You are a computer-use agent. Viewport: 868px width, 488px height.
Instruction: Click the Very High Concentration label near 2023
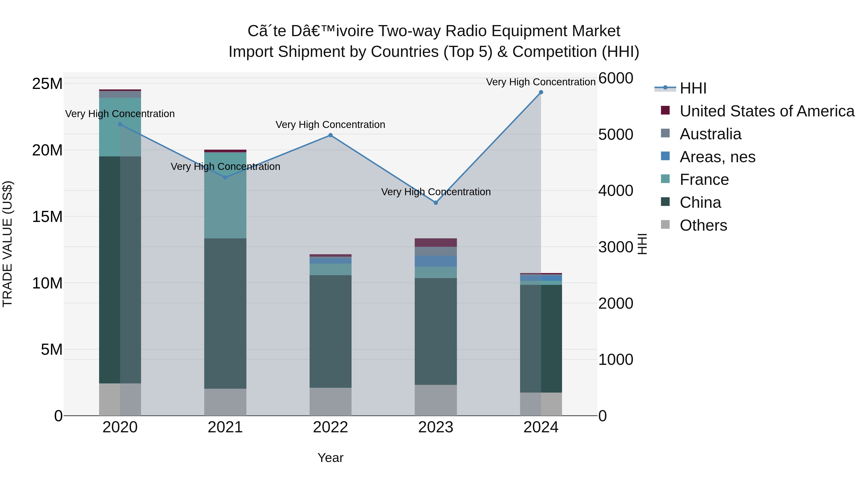point(436,192)
